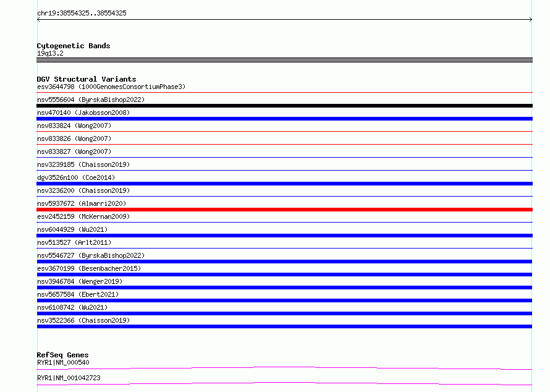The image size is (550, 392).
Task: Open variant dgv3526n100 (Coe2014)
Action: (x=76, y=177)
